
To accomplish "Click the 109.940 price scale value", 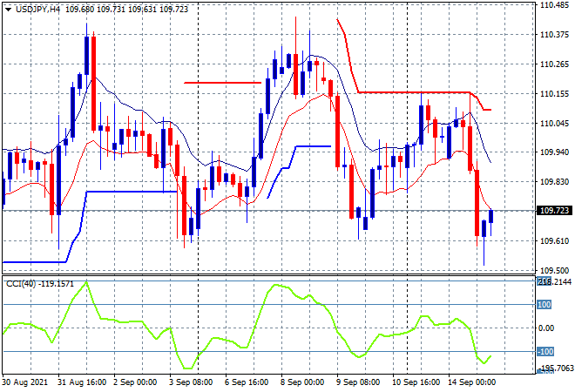I will click(x=554, y=152).
